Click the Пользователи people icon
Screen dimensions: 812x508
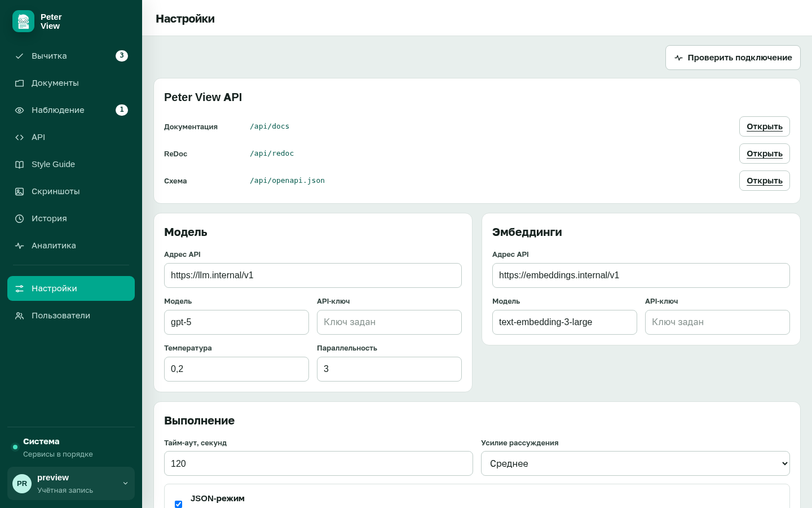(19, 316)
